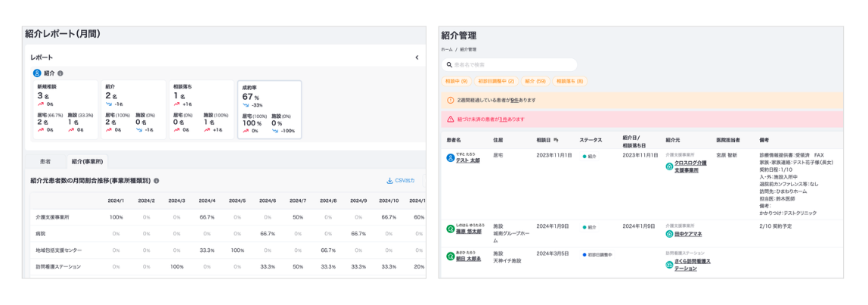Viewport: 868px width, 305px height.
Task: Open the 9件 link in the orange alert
Action: (513, 101)
